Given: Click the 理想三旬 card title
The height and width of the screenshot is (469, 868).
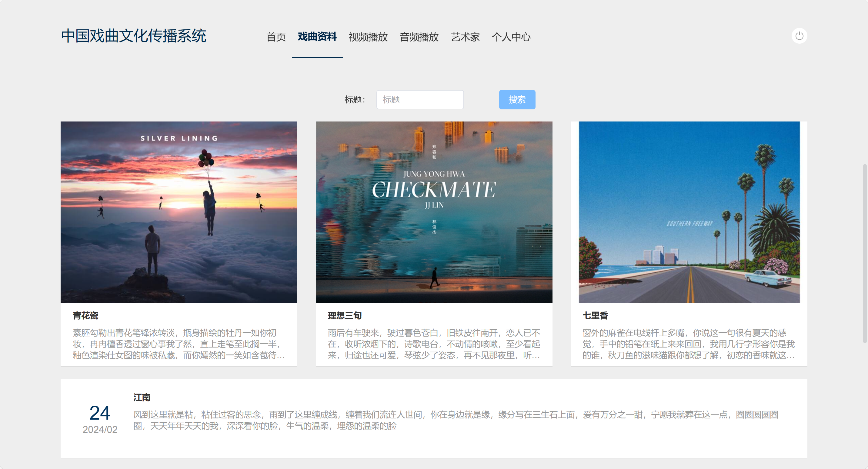Looking at the screenshot, I should pos(344,316).
